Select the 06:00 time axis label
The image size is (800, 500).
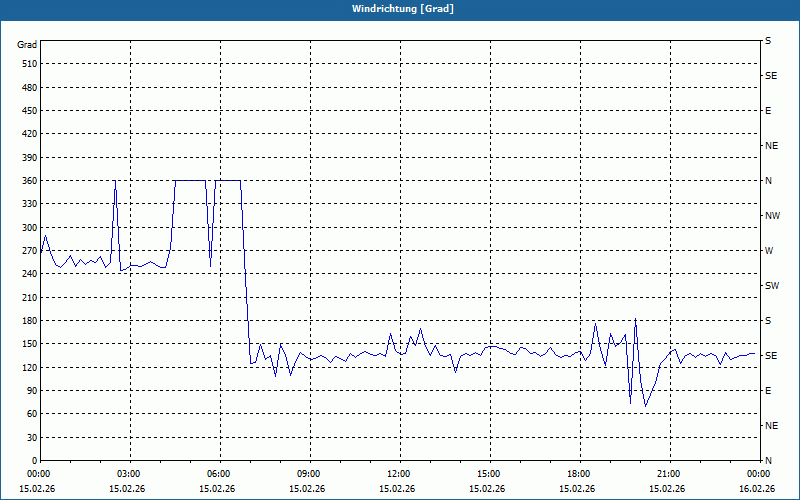point(218,474)
